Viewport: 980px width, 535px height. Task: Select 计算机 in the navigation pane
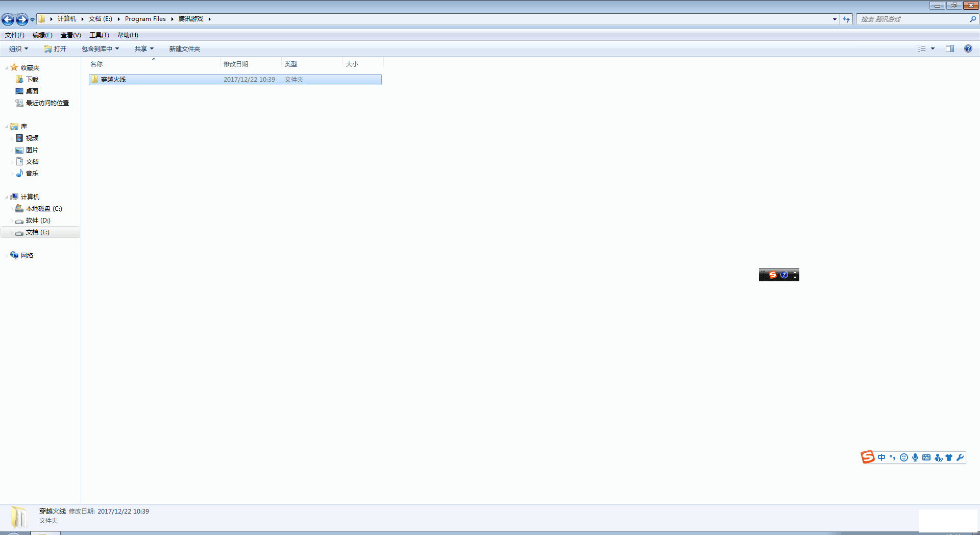click(x=30, y=197)
